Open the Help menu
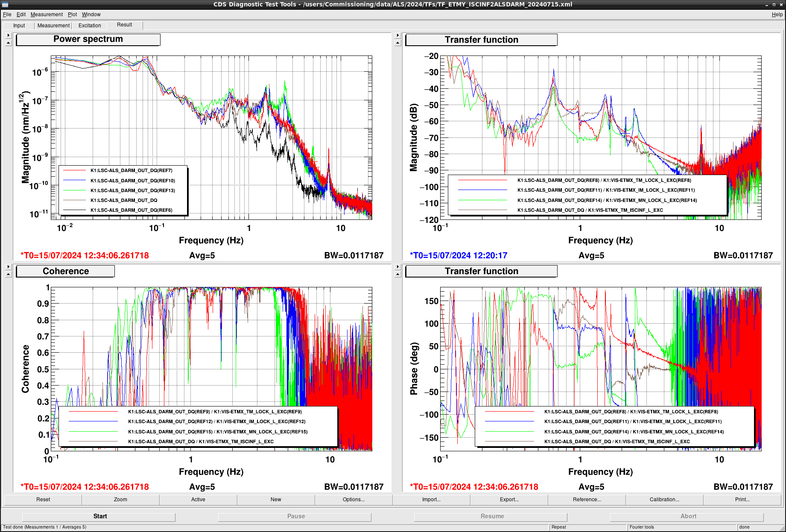 (x=777, y=15)
